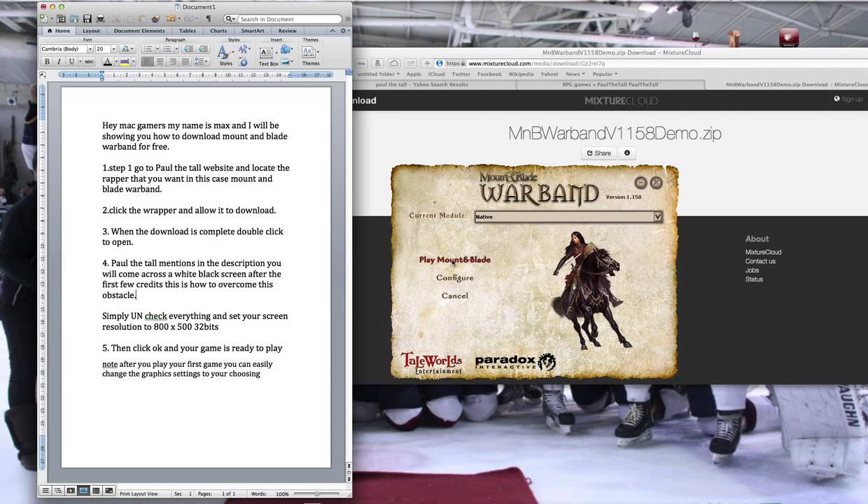This screenshot has height=504, width=868.
Task: Justify the text
Action: click(x=185, y=62)
